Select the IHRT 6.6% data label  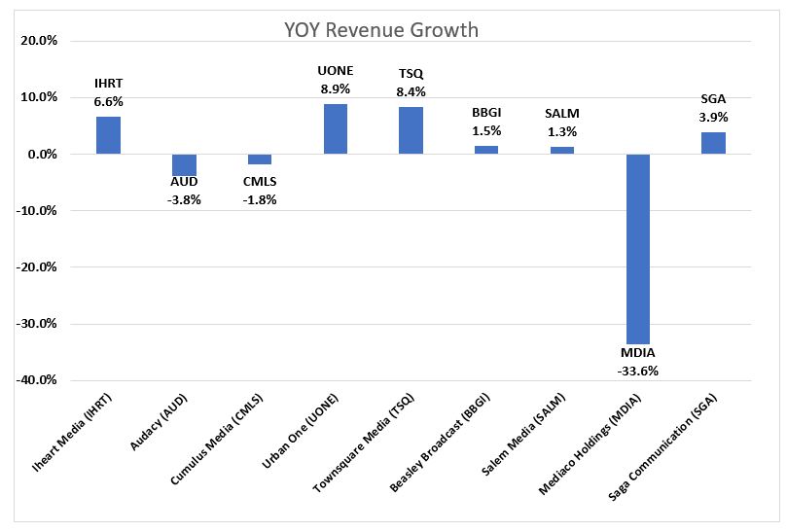(108, 92)
